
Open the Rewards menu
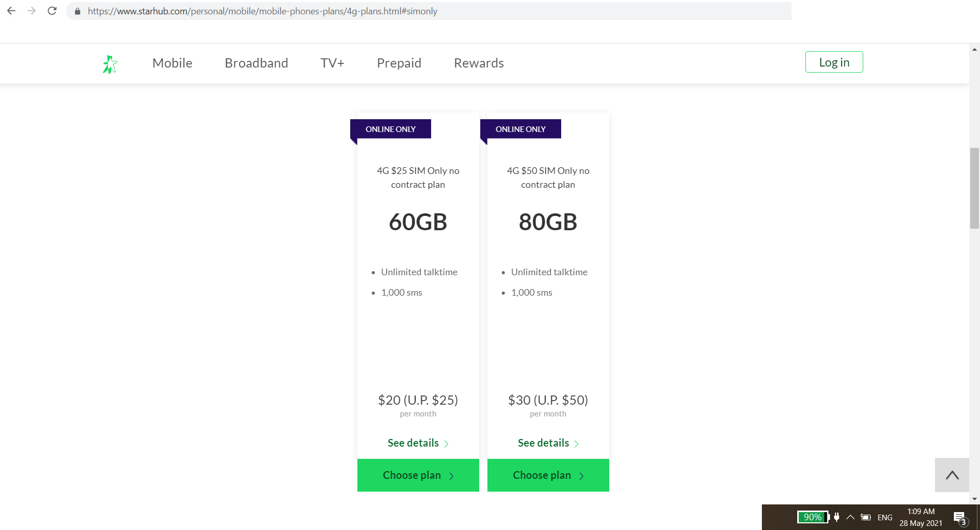(x=479, y=63)
